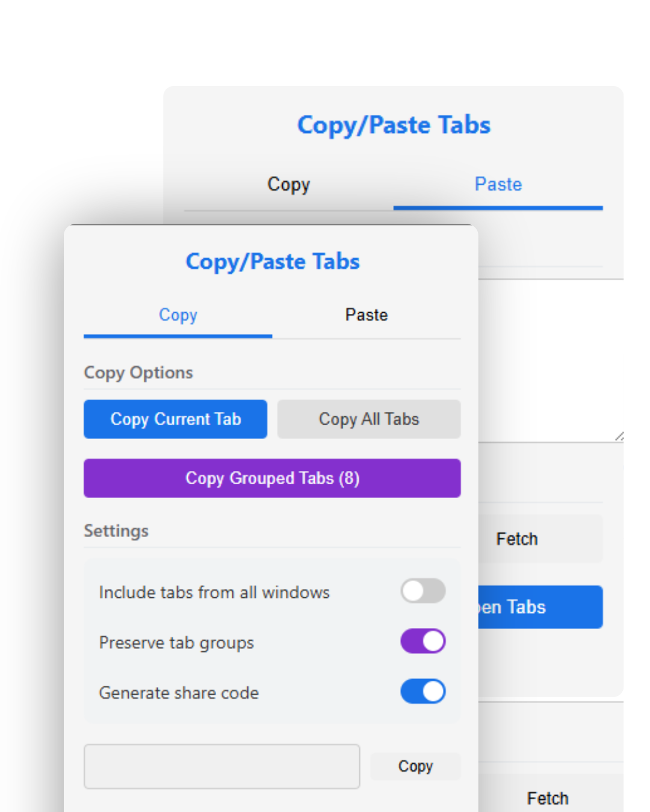Click the Settings section header
The image size is (650, 812).
pyautogui.click(x=116, y=531)
